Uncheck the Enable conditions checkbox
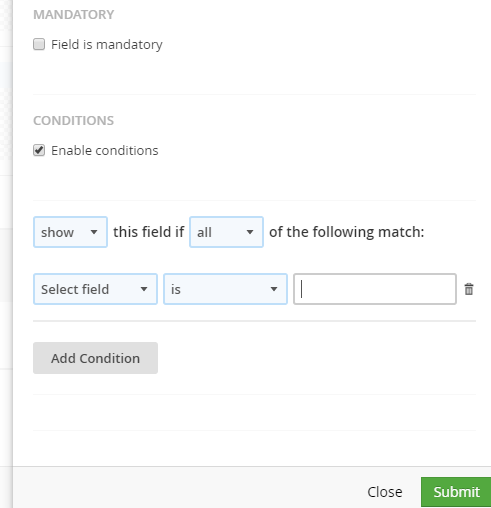Image resolution: width=491 pixels, height=508 pixels. [x=39, y=150]
